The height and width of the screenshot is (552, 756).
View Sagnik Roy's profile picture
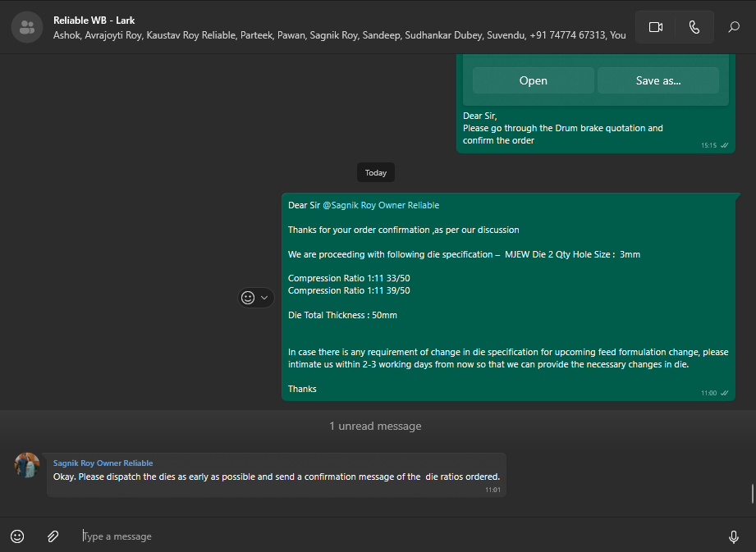tap(27, 465)
